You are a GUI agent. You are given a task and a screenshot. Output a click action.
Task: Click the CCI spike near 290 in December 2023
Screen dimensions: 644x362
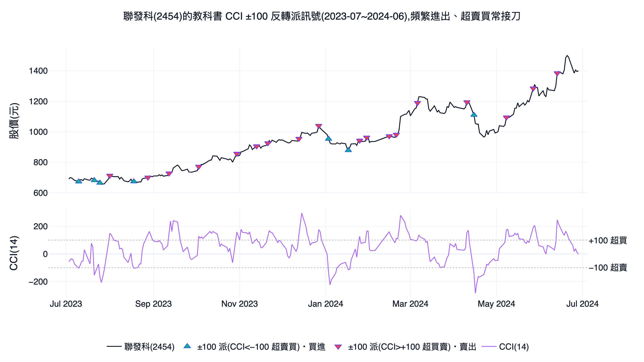click(x=302, y=213)
